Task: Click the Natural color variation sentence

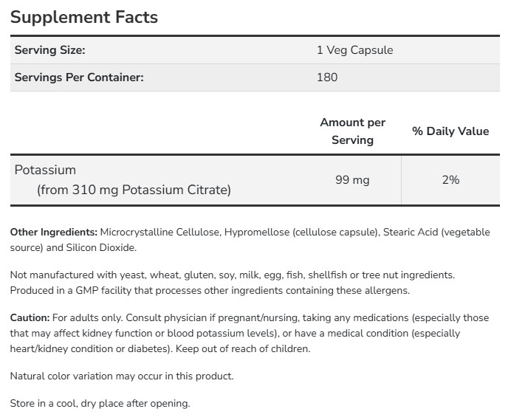Action: [121, 376]
